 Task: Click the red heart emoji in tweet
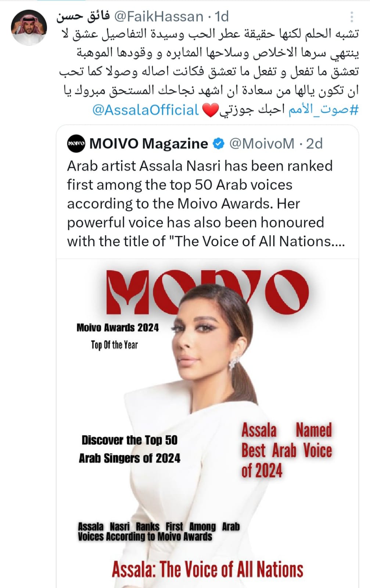(210, 110)
